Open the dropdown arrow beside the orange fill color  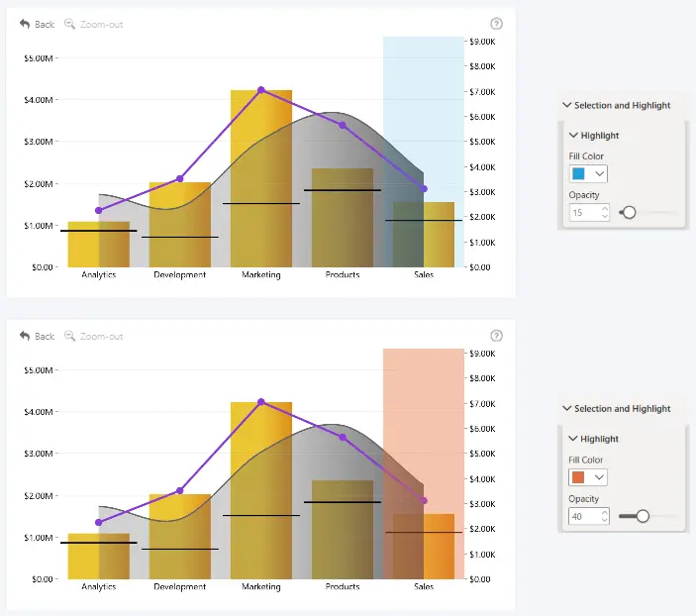pyautogui.click(x=599, y=477)
